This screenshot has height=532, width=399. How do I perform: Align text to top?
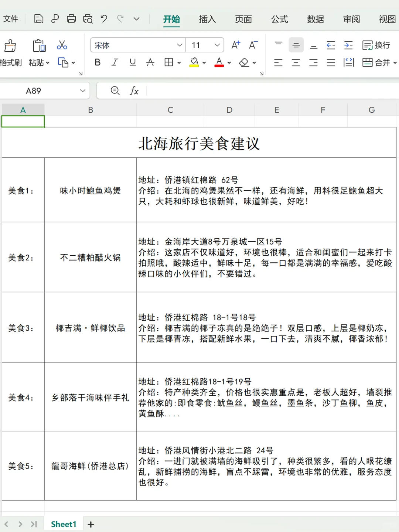pos(279,45)
